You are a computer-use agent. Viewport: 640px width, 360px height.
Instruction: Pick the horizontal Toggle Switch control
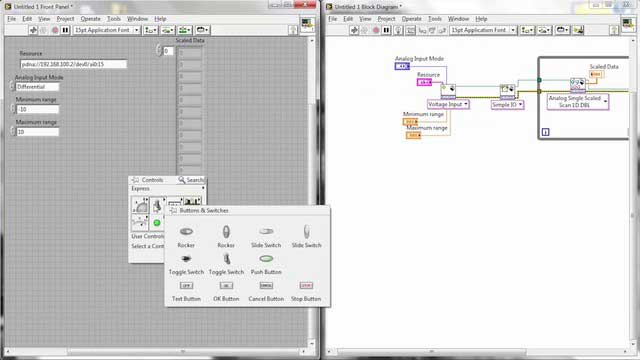186,264
